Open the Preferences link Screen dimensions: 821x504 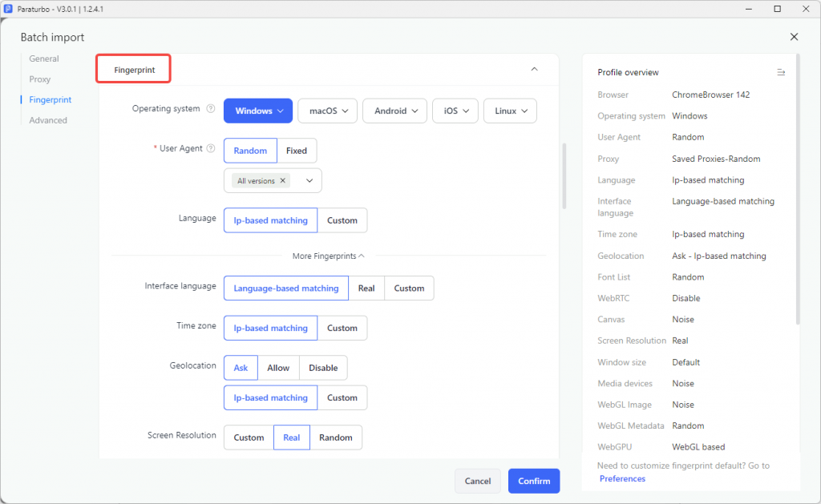click(622, 478)
